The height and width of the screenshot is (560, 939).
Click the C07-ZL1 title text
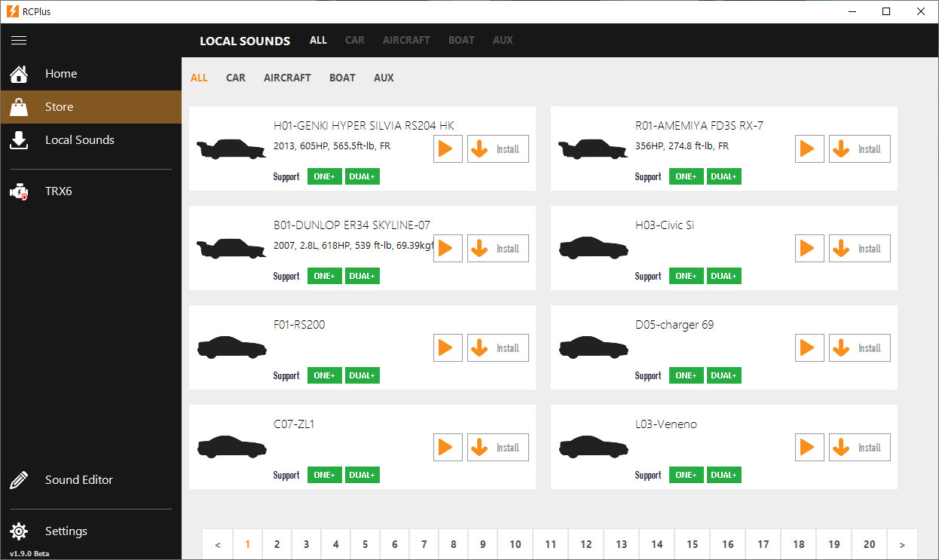pos(294,424)
